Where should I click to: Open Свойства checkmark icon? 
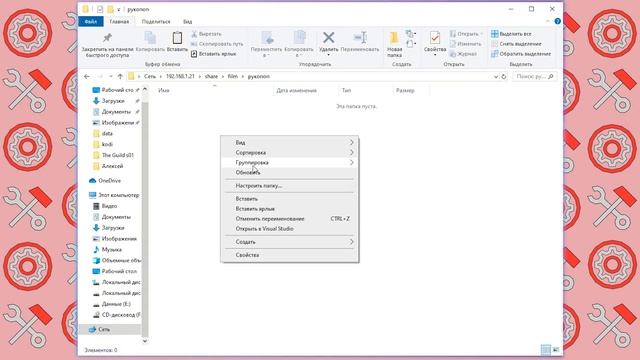(x=435, y=38)
